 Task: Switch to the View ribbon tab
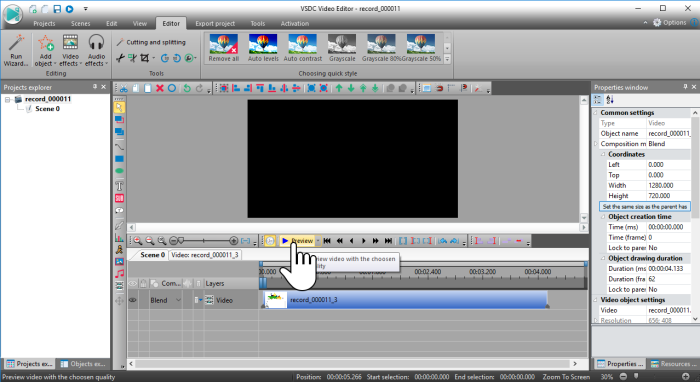click(x=140, y=23)
